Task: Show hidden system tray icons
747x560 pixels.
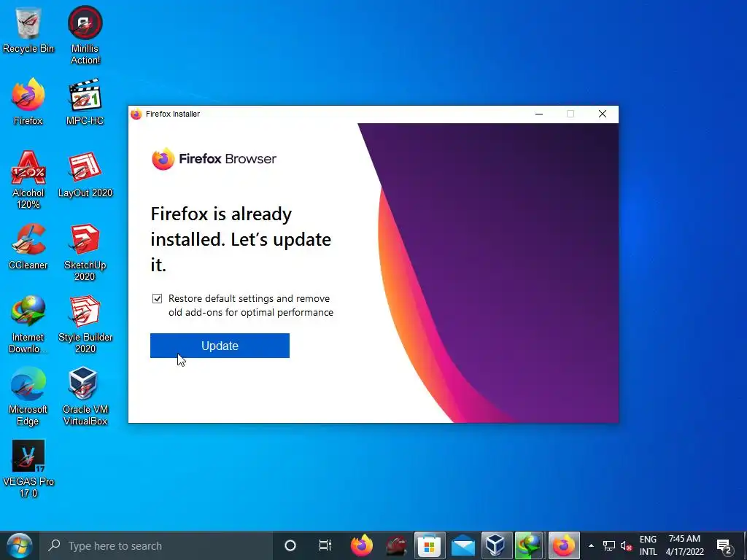Action: pyautogui.click(x=591, y=545)
